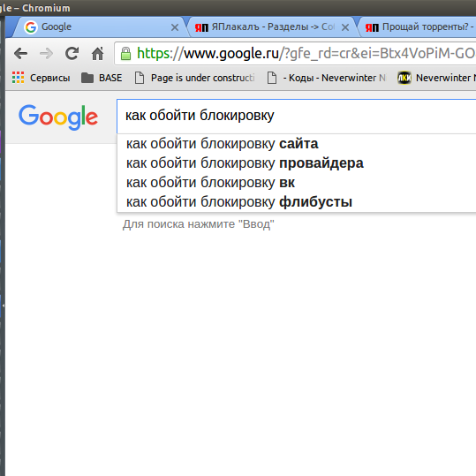Viewport: 476px width, 476px height.
Task: Open the home page via house icon
Action: (97, 54)
